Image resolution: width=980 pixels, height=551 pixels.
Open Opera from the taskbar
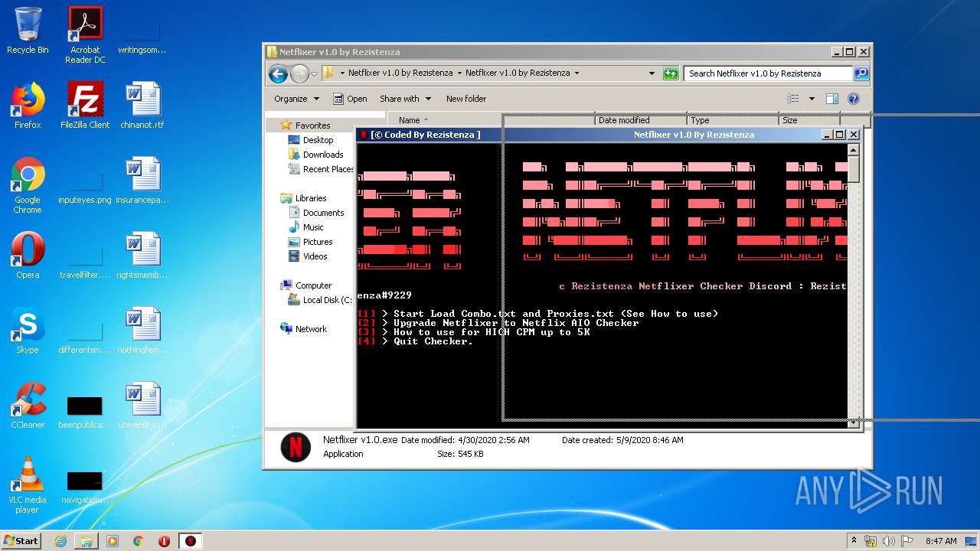(164, 541)
